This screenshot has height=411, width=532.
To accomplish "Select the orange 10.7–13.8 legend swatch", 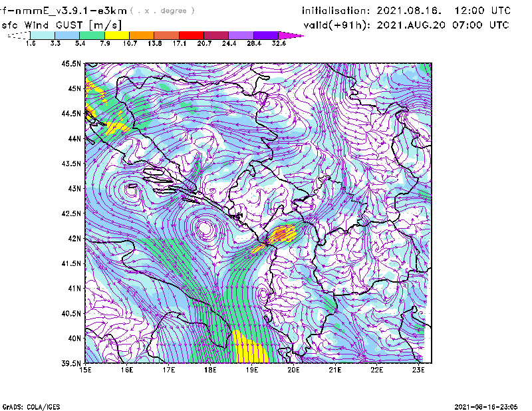I will 142,35.
